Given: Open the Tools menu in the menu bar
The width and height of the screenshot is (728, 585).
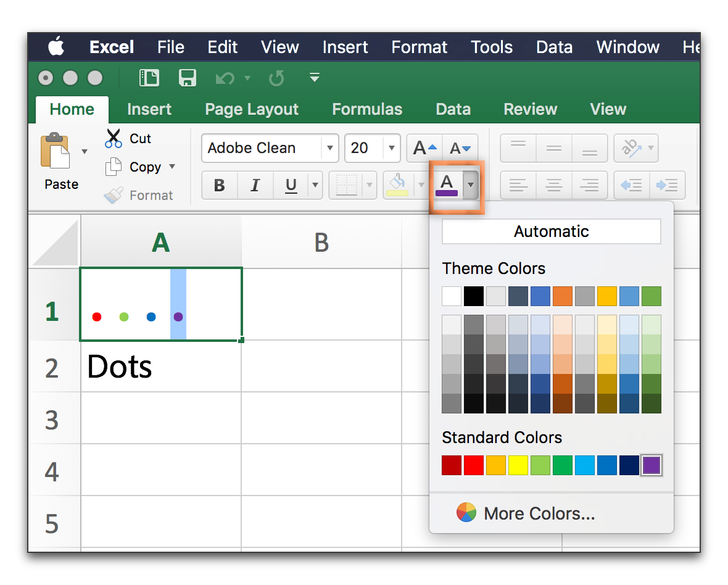Looking at the screenshot, I should click(x=490, y=47).
